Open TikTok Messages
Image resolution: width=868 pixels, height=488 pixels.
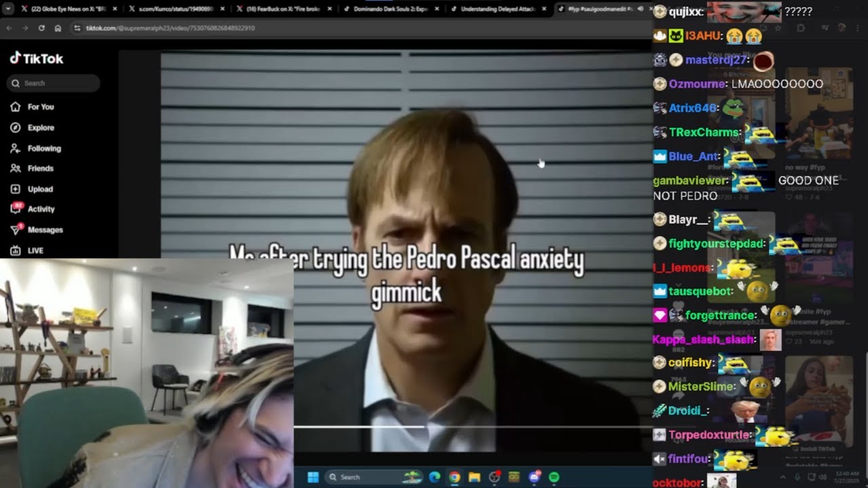37,230
